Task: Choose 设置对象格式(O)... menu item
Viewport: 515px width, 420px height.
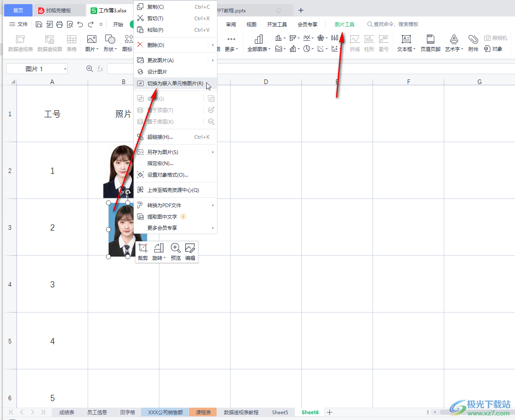Action: (x=175, y=175)
